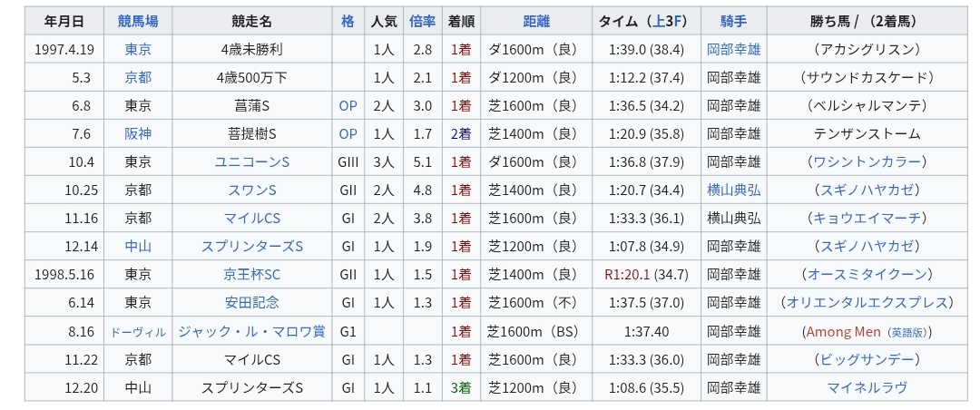
Task: Open the ワシントンカラー horse link
Action: [x=867, y=161]
